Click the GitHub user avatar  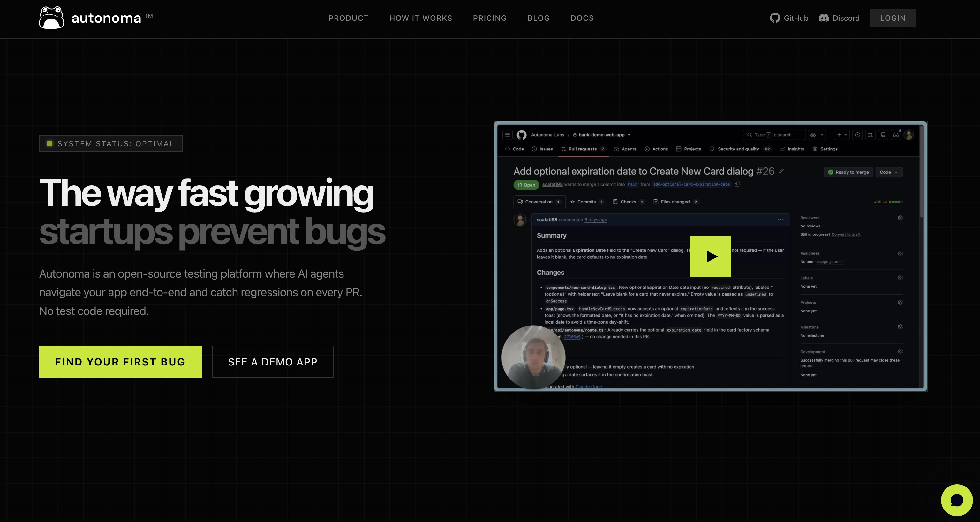tap(909, 135)
